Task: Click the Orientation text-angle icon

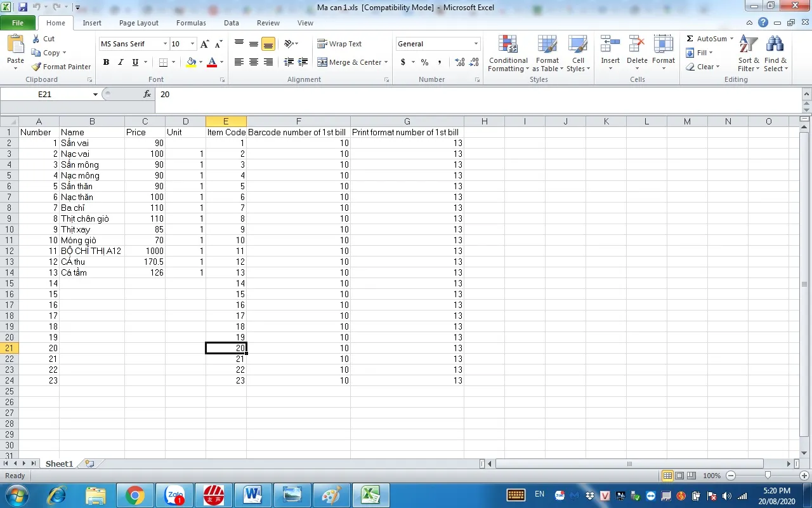Action: (x=289, y=44)
